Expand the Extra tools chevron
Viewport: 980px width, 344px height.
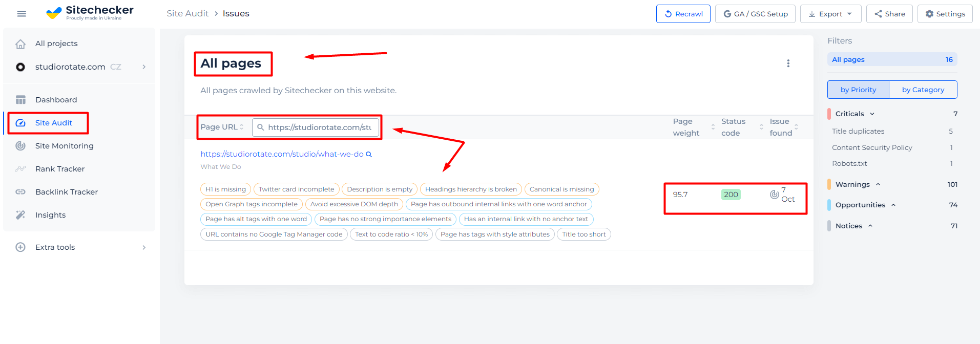(144, 248)
